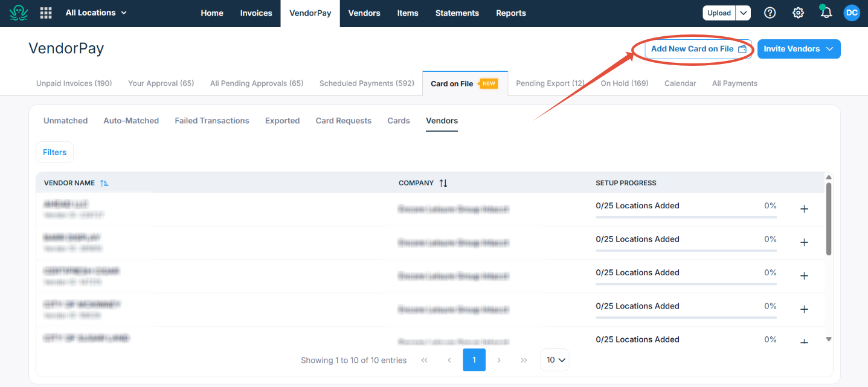Switch to All Pending Approvals tab
This screenshot has height=387, width=868.
tap(257, 83)
